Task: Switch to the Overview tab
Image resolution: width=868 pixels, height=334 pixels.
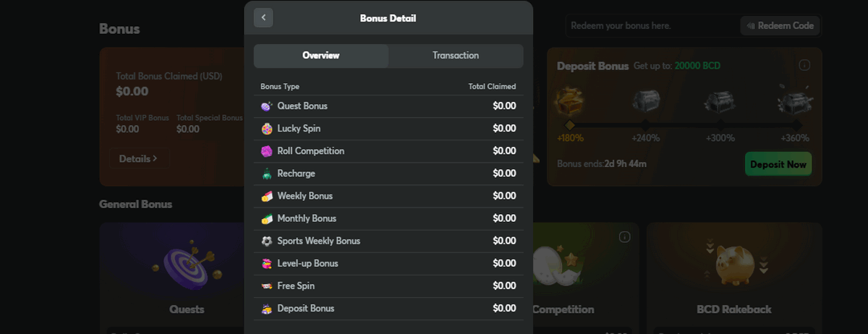Action: [x=320, y=56]
